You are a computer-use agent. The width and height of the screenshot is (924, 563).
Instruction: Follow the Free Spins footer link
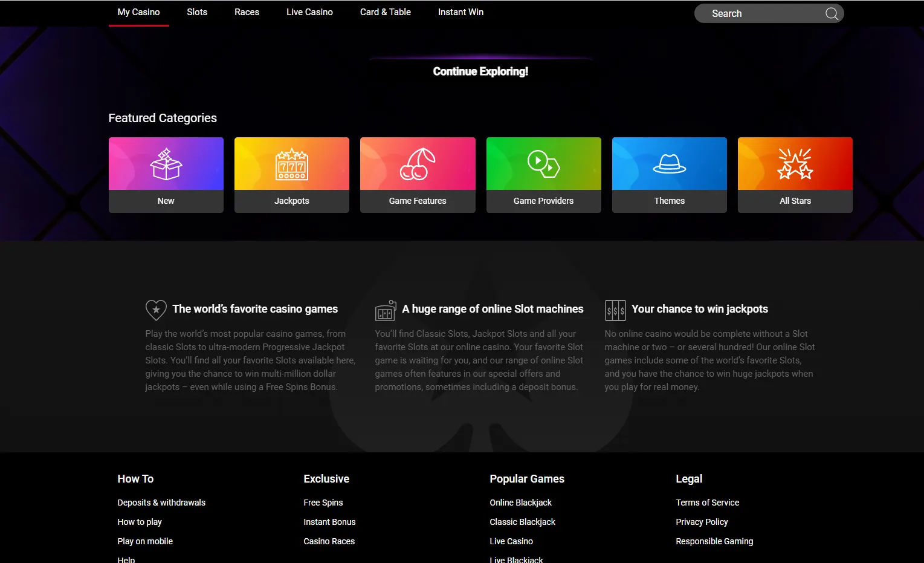323,503
